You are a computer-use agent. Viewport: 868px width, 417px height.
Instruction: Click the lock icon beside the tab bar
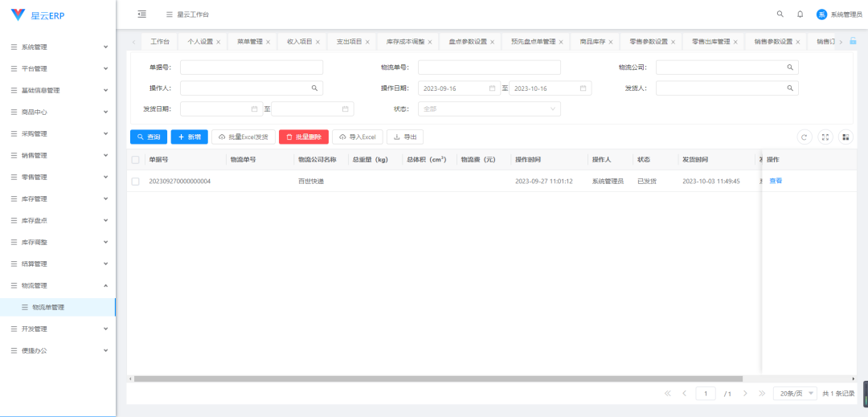[x=853, y=41]
